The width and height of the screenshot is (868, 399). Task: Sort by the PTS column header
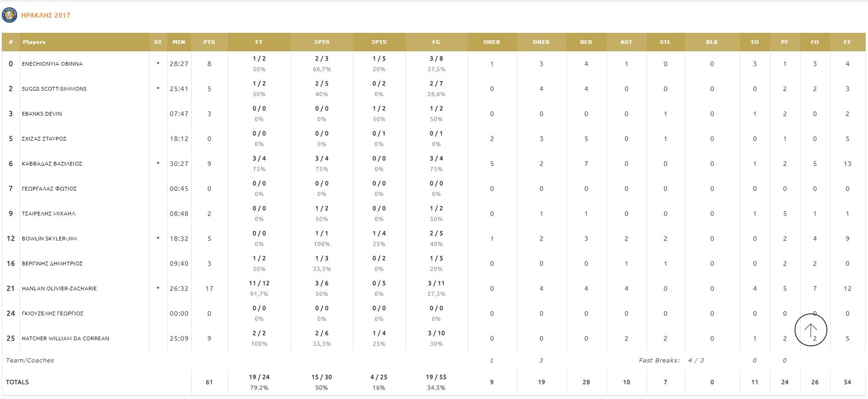point(209,42)
